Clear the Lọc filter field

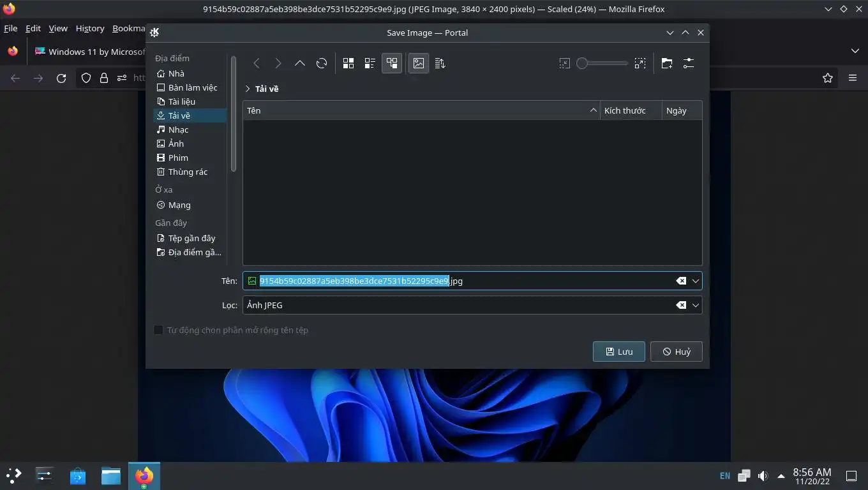pyautogui.click(x=681, y=305)
